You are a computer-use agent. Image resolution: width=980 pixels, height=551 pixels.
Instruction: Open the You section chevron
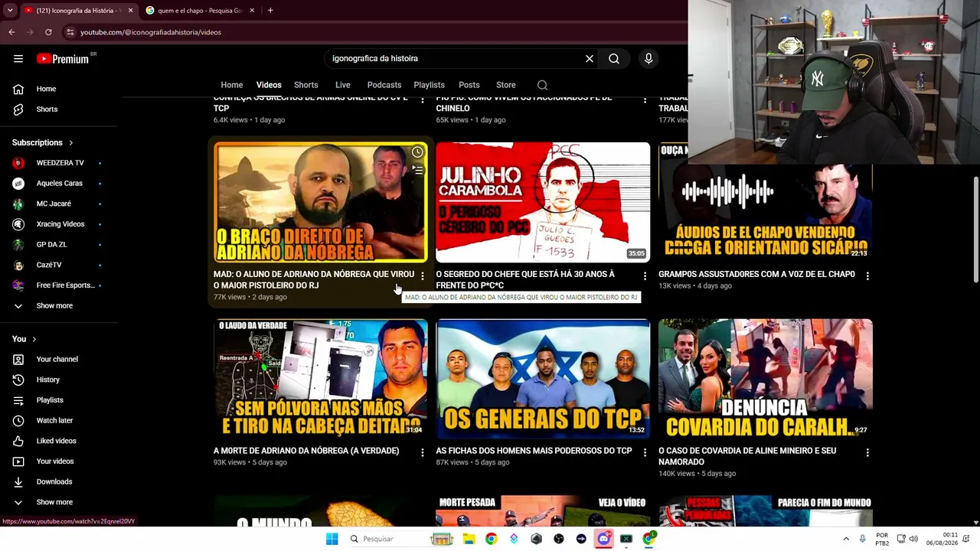(x=34, y=339)
